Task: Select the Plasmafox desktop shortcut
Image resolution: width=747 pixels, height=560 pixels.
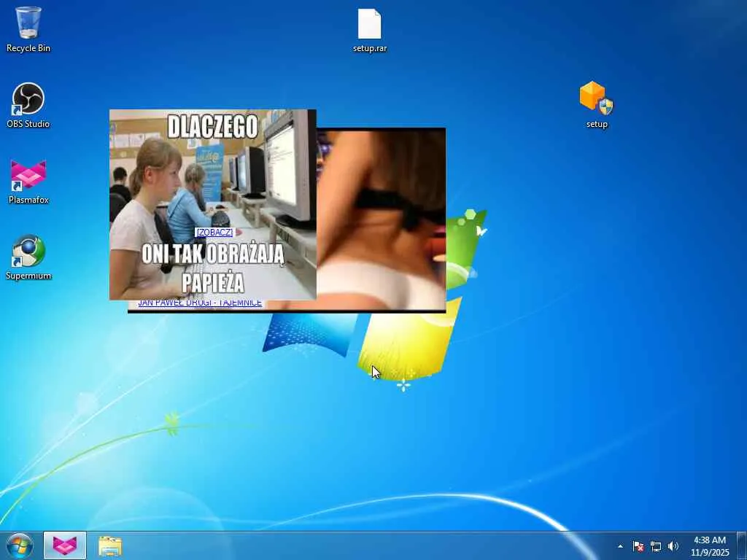Action: pos(28,182)
